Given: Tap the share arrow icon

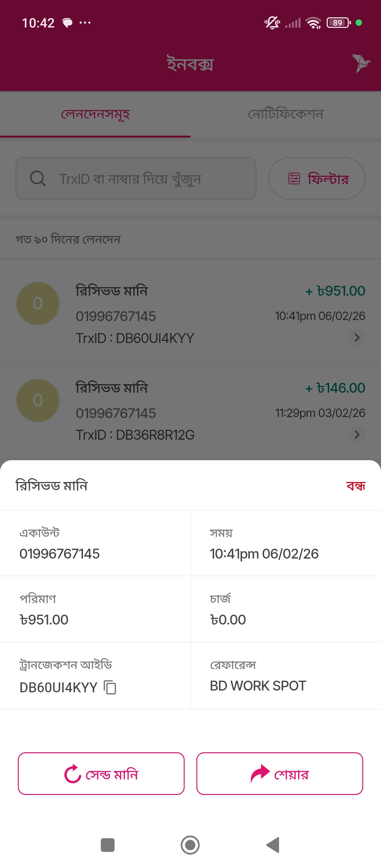Looking at the screenshot, I should 260,773.
